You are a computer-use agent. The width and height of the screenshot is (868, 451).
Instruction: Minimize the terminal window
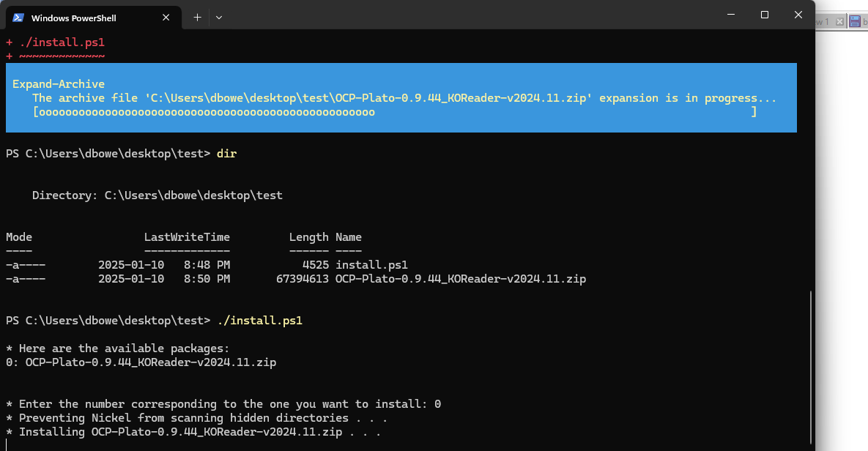pos(731,15)
